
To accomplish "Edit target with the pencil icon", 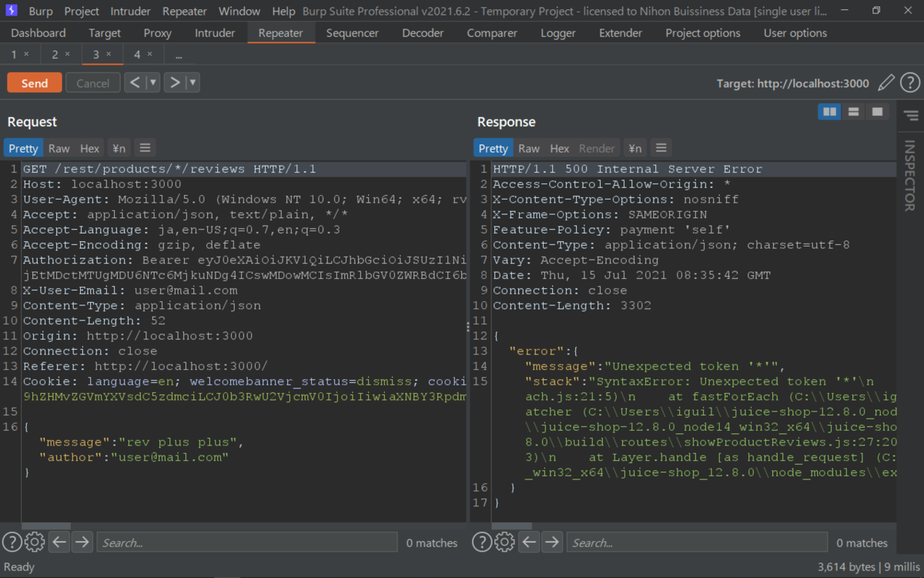I will coord(886,82).
